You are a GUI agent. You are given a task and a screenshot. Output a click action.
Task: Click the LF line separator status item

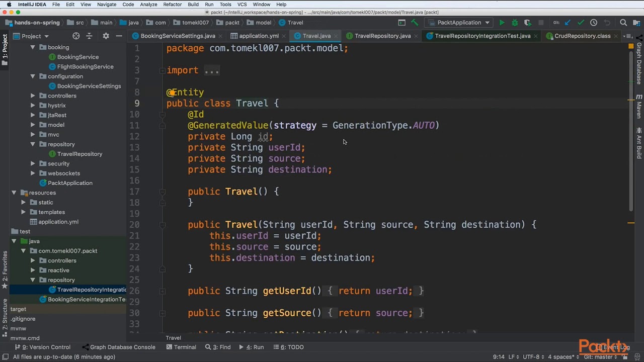pyautogui.click(x=513, y=357)
